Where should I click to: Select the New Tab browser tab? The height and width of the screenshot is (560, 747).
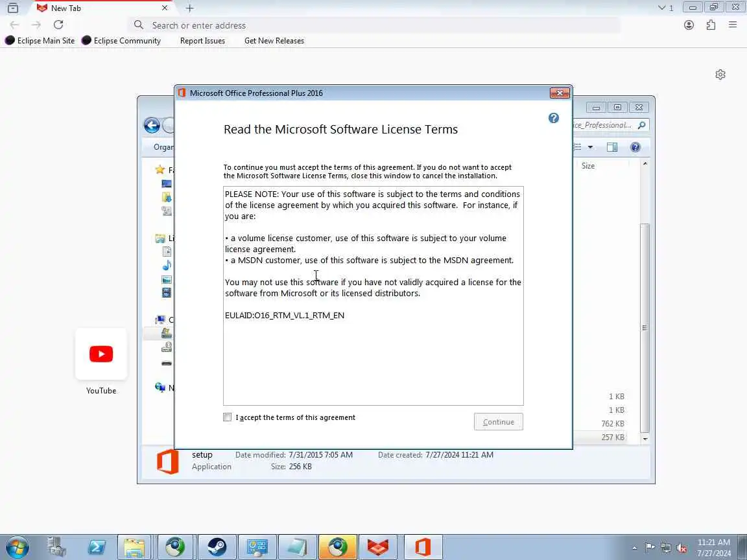point(101,8)
